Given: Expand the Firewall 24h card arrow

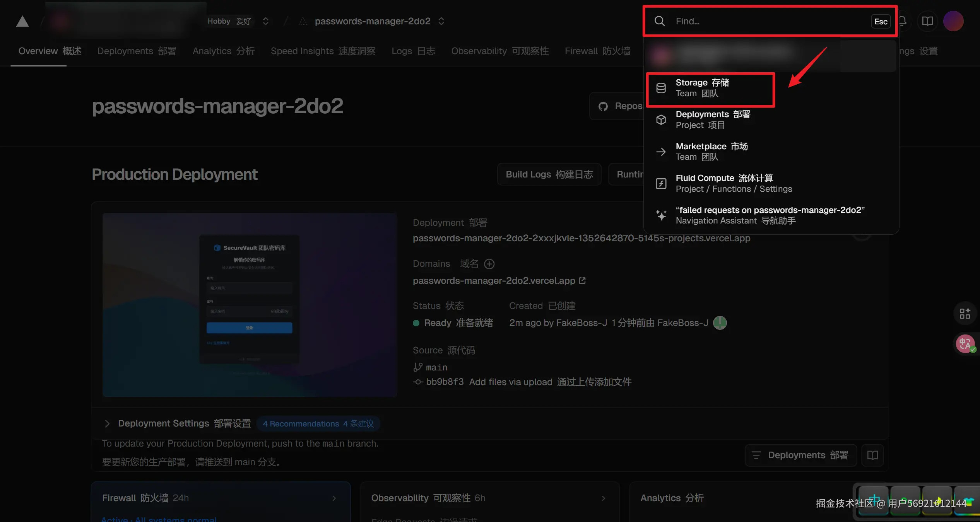Looking at the screenshot, I should point(334,498).
